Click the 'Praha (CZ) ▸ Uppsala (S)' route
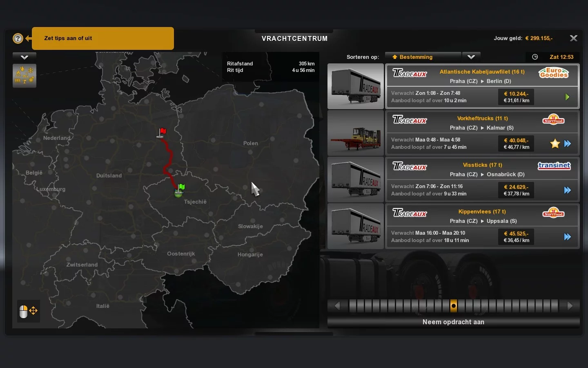588x368 pixels. coord(483,221)
